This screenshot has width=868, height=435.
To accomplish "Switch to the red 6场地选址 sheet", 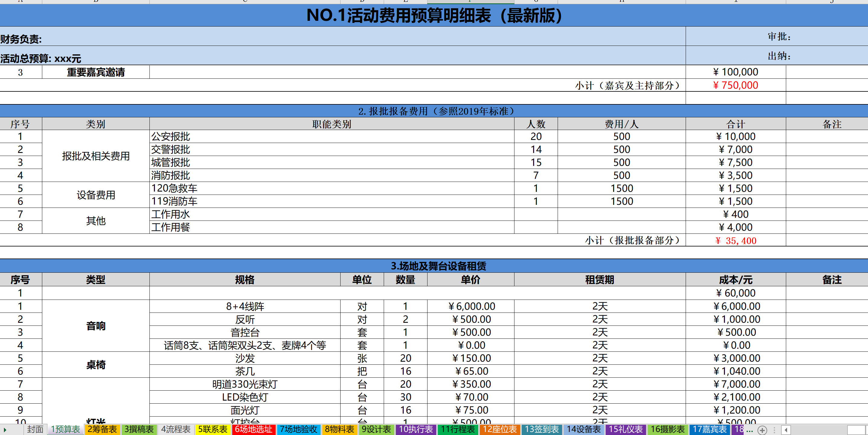I will pos(254,430).
